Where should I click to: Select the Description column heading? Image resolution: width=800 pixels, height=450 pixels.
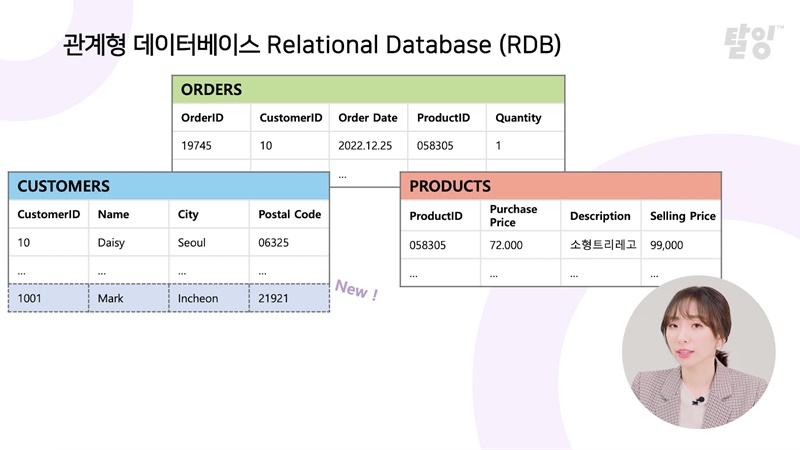click(600, 216)
